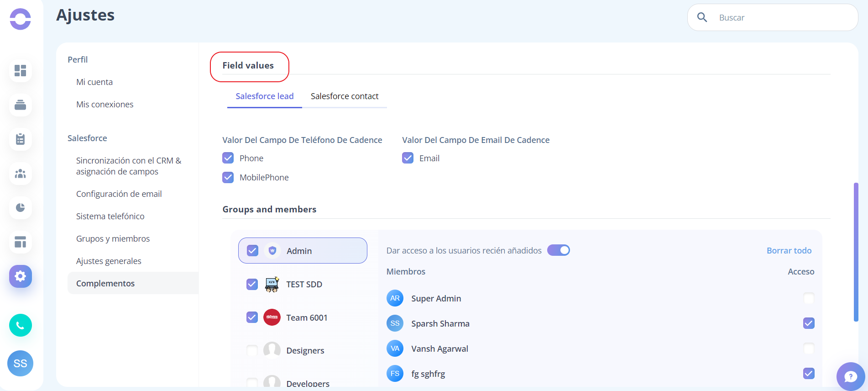Click the Team 6001 red avatar
Image resolution: width=868 pixels, height=391 pixels.
pos(272,317)
